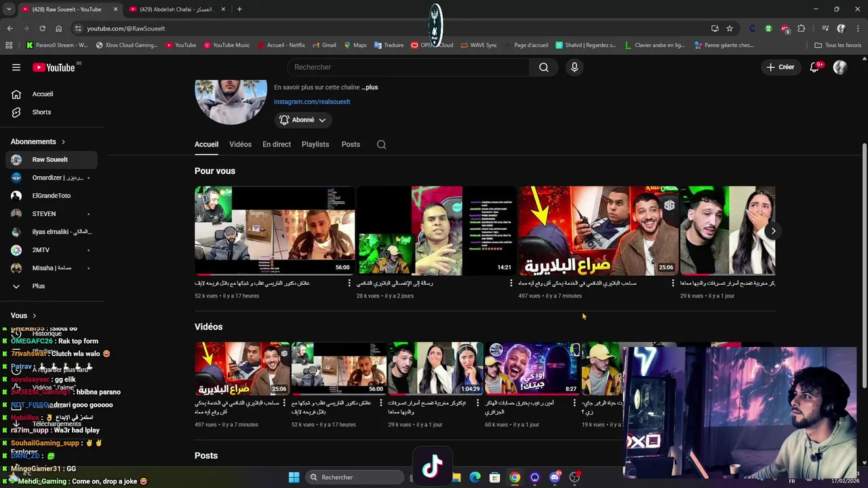Open the Playlists tab
Screen dimensions: 868x488
315,144
